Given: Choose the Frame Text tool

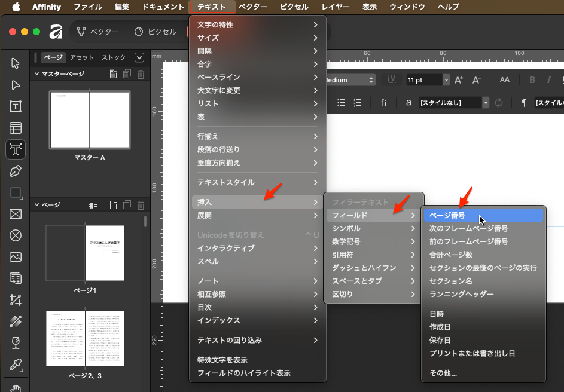Looking at the screenshot, I should [x=16, y=106].
